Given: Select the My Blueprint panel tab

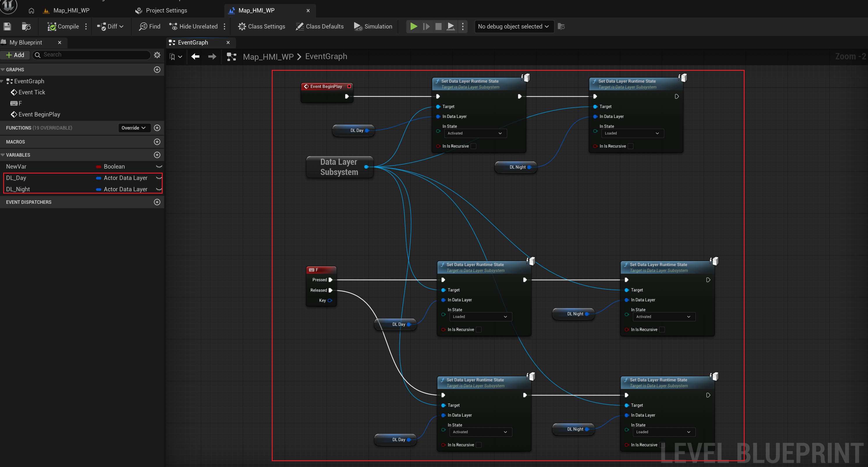Looking at the screenshot, I should click(x=26, y=43).
